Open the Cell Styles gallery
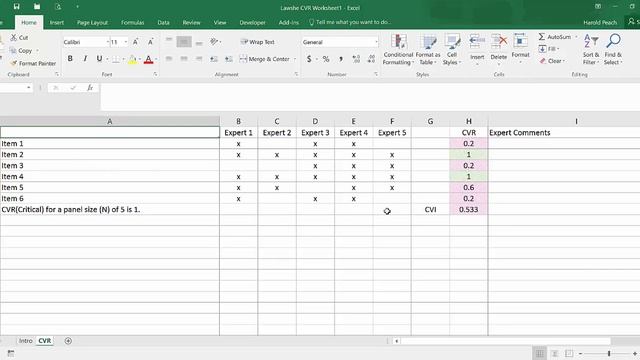 452,50
